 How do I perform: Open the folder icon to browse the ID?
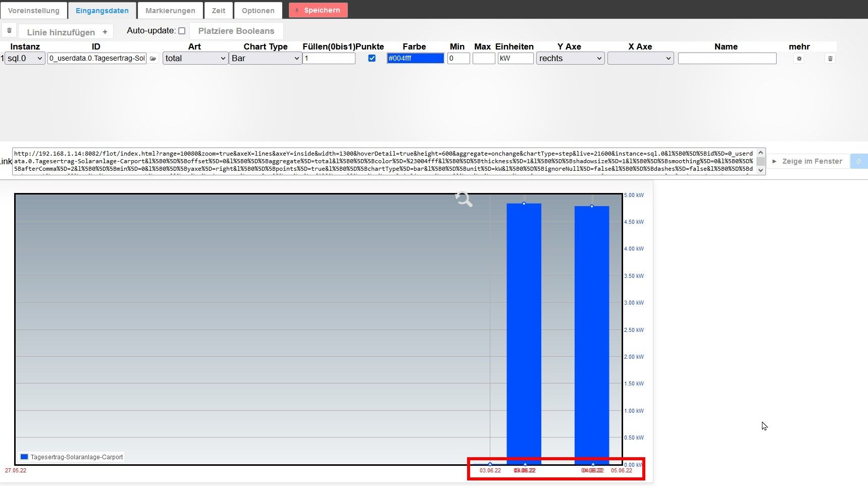(154, 59)
